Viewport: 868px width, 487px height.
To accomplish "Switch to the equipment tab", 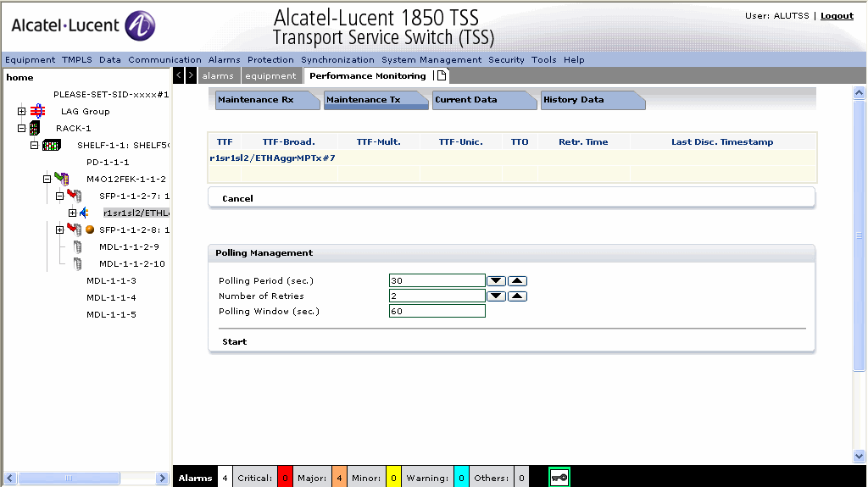I will pyautogui.click(x=270, y=76).
